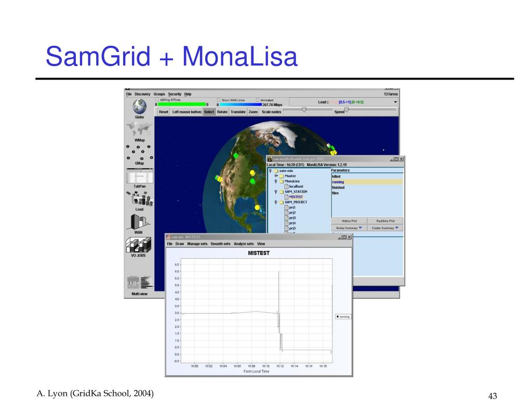Click the prj4 document icon
The height and width of the screenshot is (411, 532).
click(286, 223)
